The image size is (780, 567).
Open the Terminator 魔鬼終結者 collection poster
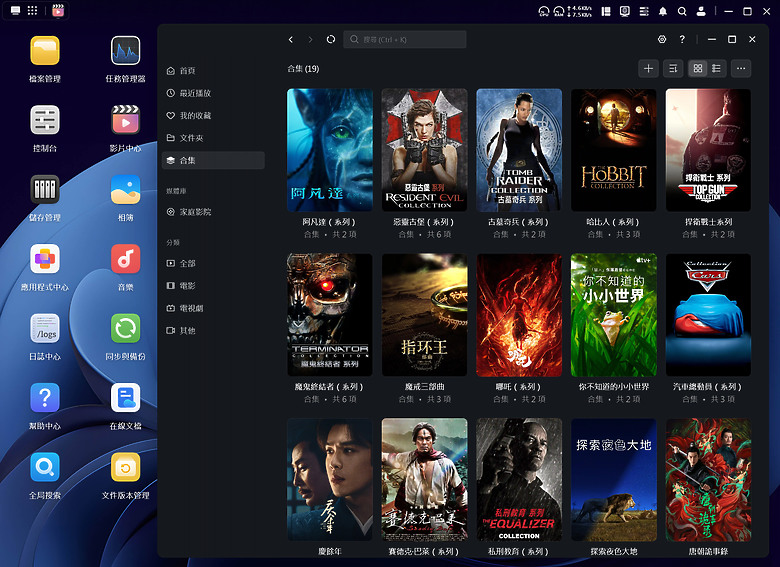pos(329,314)
